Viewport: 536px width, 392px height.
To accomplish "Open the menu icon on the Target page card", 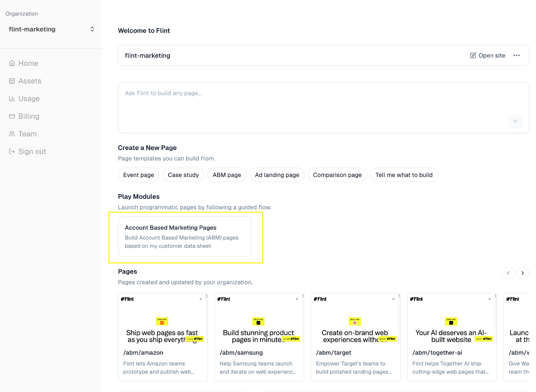I will [394, 299].
